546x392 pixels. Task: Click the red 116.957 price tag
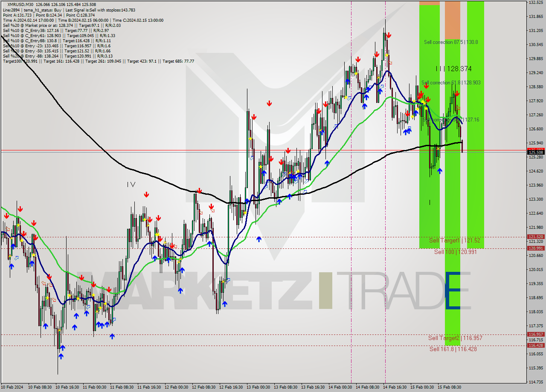[x=536, y=334]
